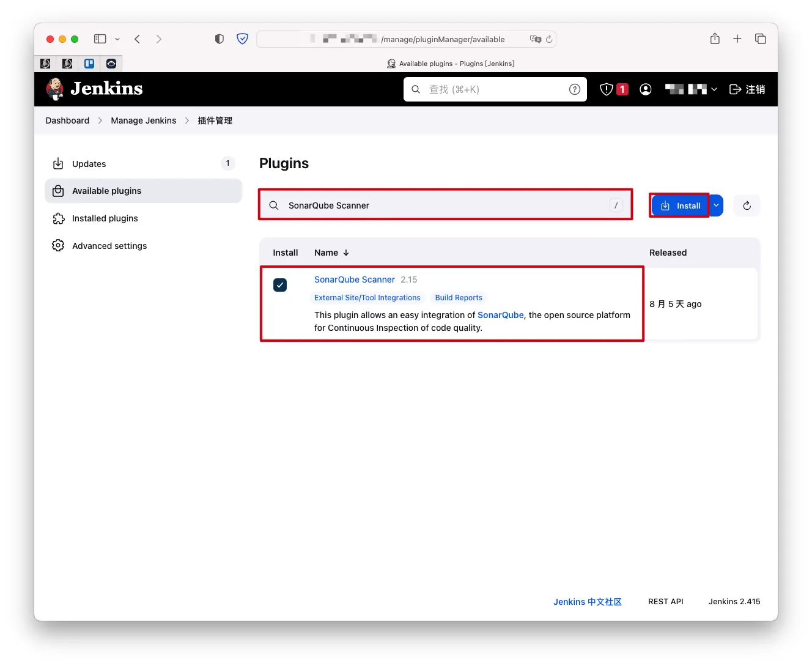Screen dimensions: 812x666
Task: Click the Build Reports category tag
Action: [459, 298]
